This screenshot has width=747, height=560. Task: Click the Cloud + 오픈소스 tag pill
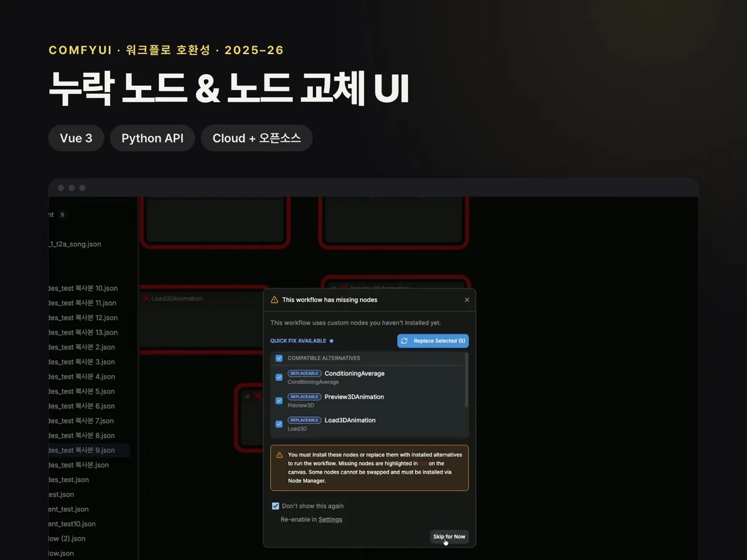pyautogui.click(x=256, y=138)
